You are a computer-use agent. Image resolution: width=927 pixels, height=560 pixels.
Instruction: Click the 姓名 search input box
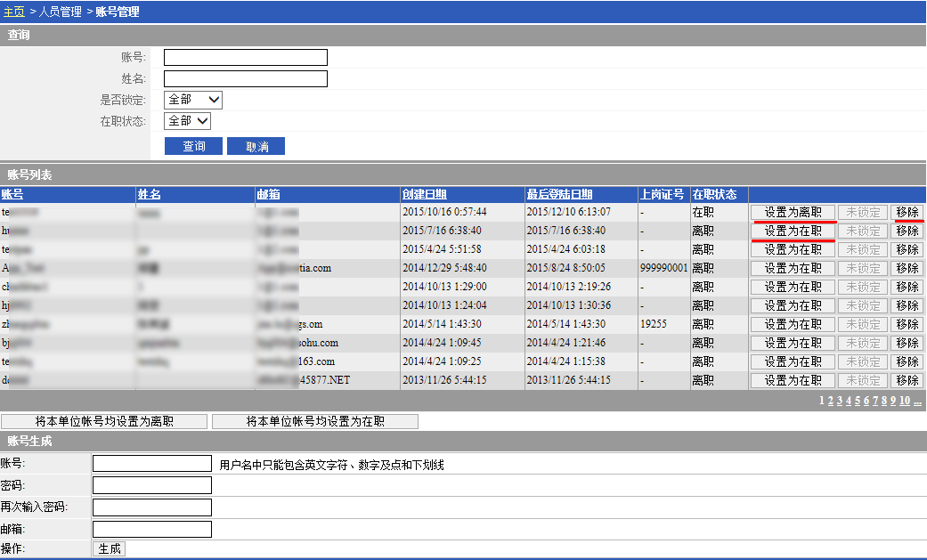(x=245, y=79)
